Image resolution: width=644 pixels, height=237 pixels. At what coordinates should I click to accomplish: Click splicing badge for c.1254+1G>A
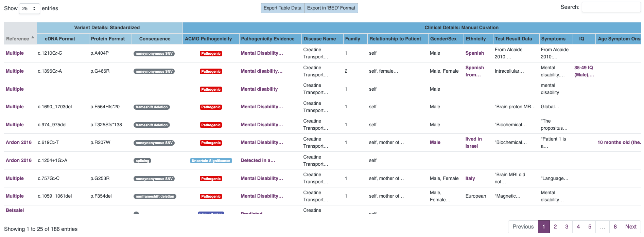tap(142, 161)
